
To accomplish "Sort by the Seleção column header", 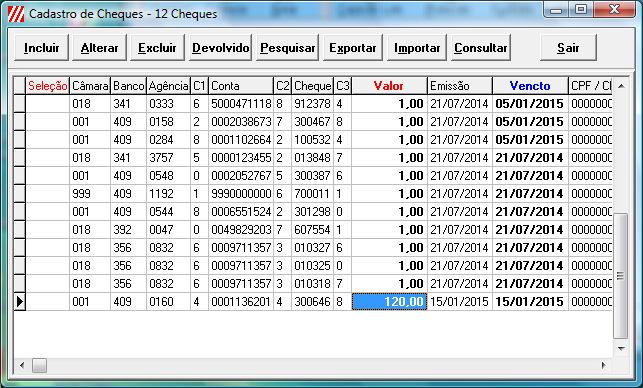I will [48, 86].
